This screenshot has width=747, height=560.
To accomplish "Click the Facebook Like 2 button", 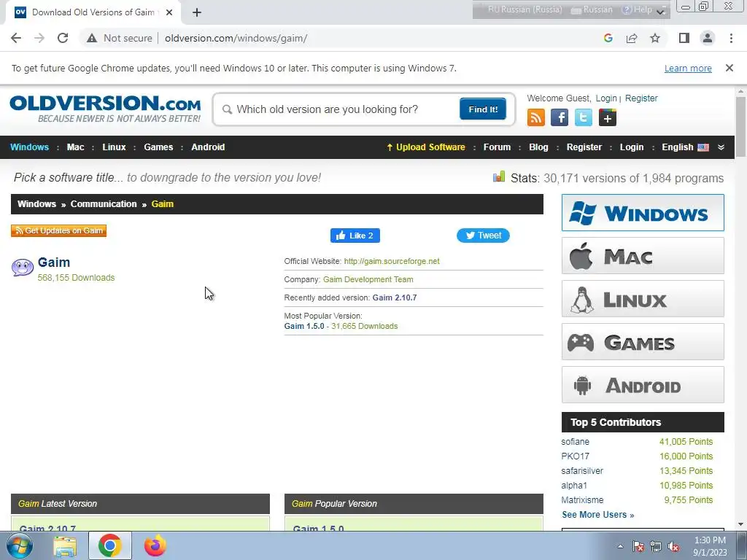I will (x=355, y=236).
